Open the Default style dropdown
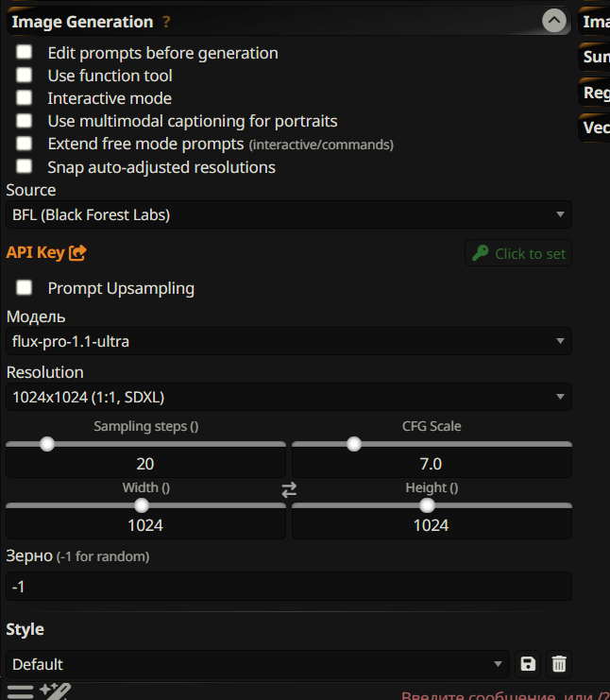This screenshot has height=700, width=610. click(257, 664)
